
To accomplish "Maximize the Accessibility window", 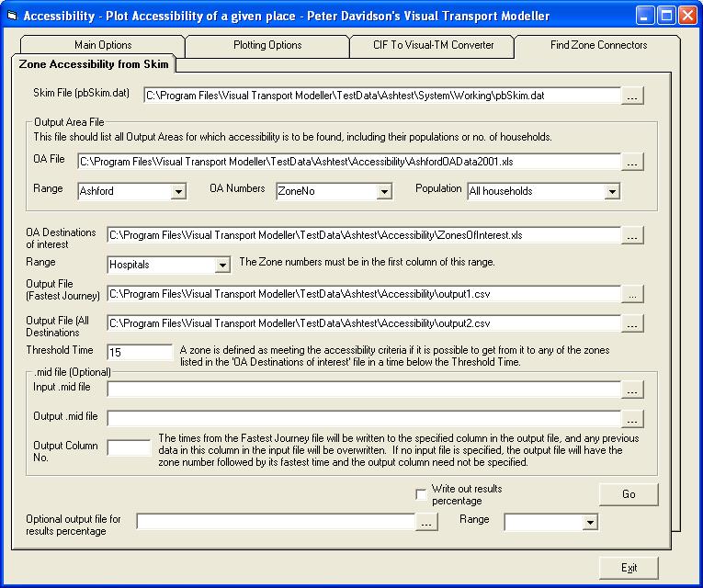I will [x=666, y=17].
